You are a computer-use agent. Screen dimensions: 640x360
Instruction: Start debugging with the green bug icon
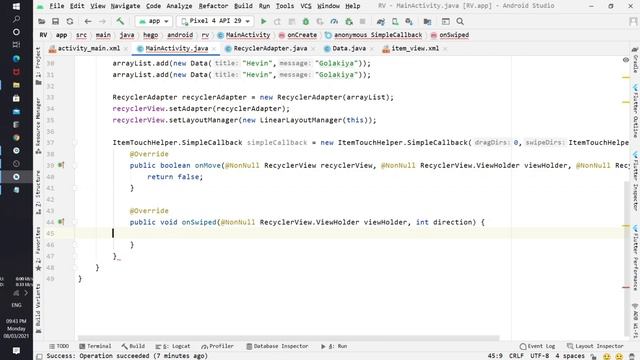306,21
